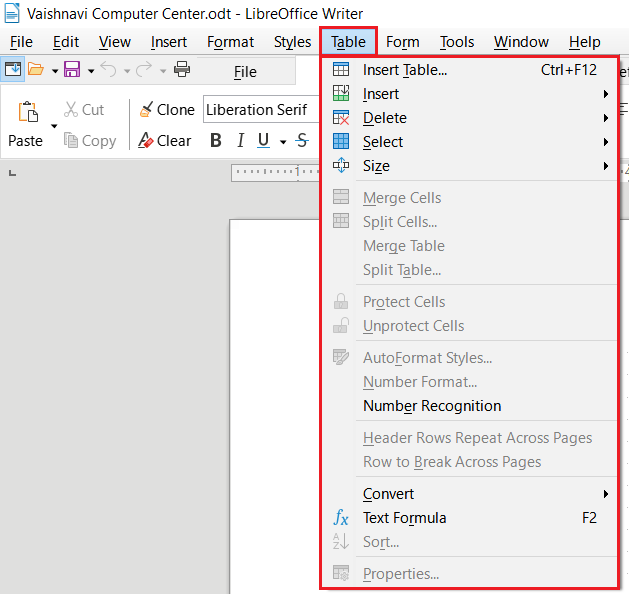629x594 pixels.
Task: Open the dropdown arrow next to Open
Action: pyautogui.click(x=55, y=71)
